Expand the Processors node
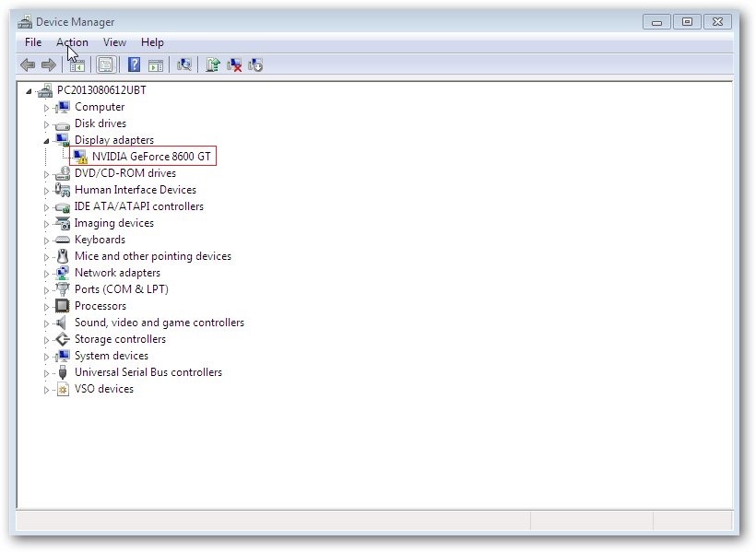Viewport: 756px width, 552px height. point(46,307)
